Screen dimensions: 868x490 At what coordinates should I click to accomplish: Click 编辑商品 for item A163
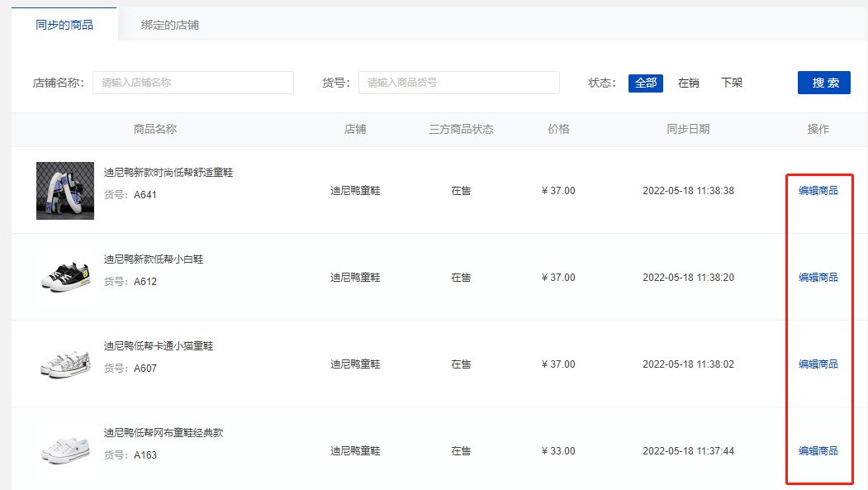(x=818, y=451)
